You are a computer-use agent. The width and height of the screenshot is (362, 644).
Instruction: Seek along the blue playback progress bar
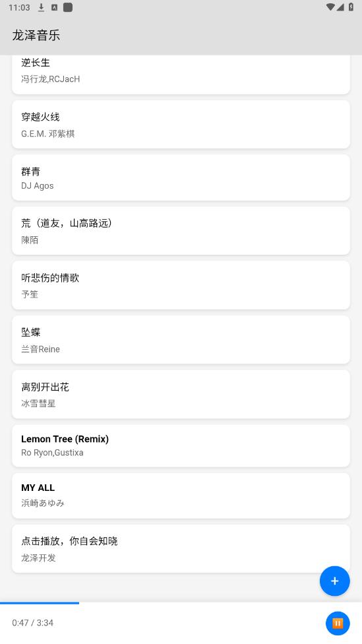point(181,603)
